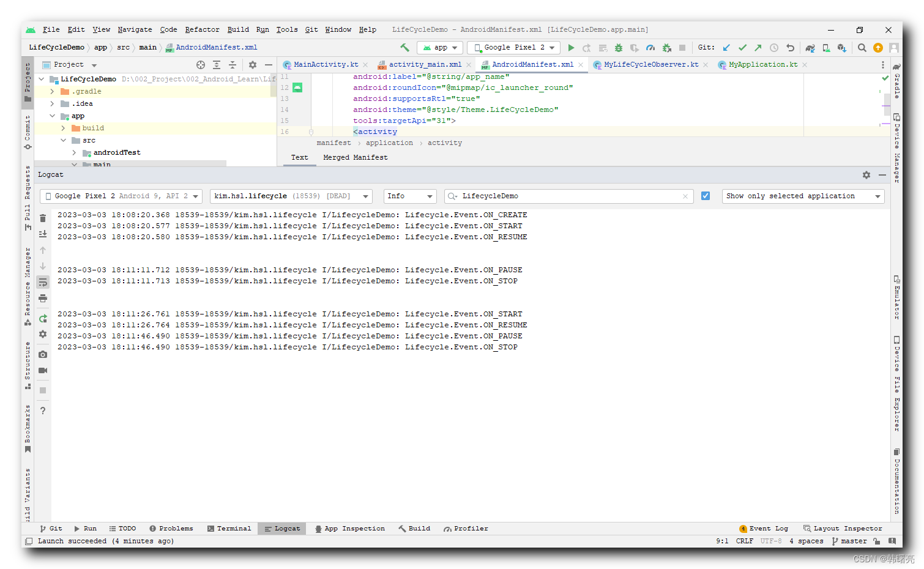Screen dimensions: 924x569
Task: Click the Make Project hammer icon
Action: click(x=404, y=47)
